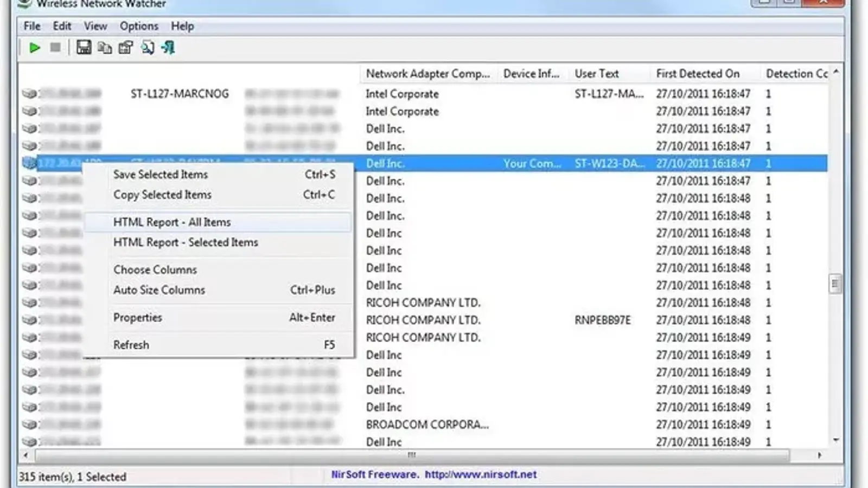The height and width of the screenshot is (488, 868).
Task: Click the exit toolbar icon
Action: pyautogui.click(x=168, y=48)
